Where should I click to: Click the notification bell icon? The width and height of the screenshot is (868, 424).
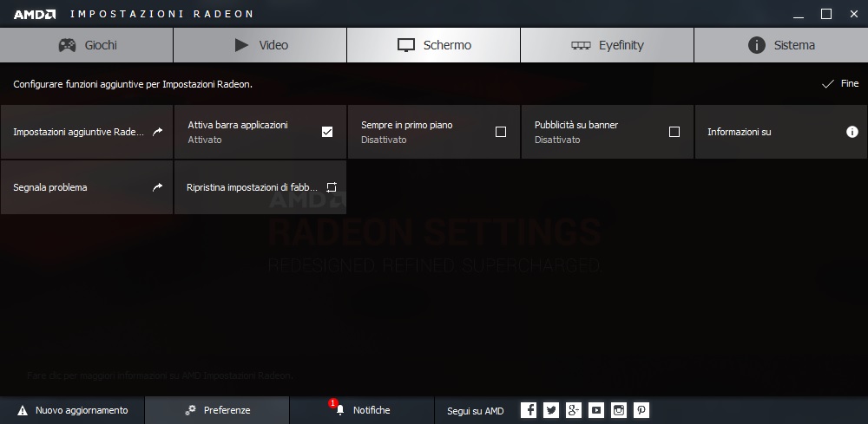(x=340, y=410)
